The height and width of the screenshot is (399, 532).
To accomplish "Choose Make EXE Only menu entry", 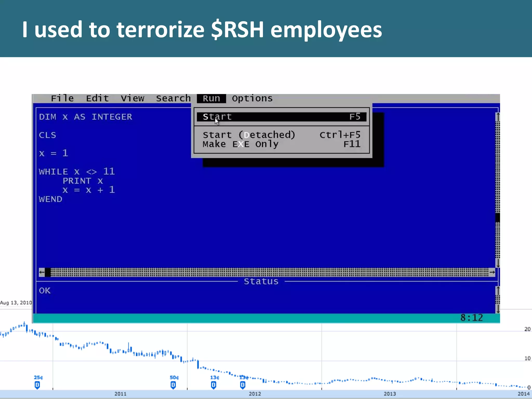I will tap(282, 144).
